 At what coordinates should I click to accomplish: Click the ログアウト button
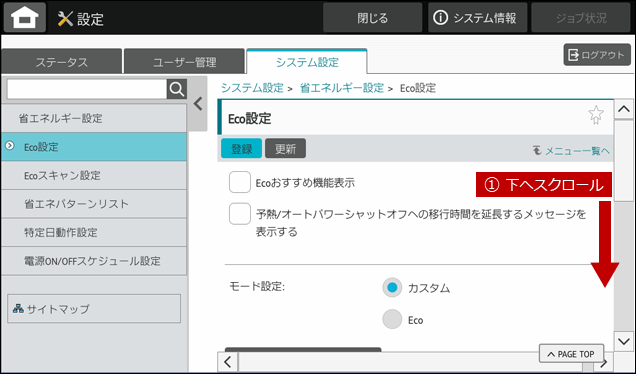(x=597, y=55)
